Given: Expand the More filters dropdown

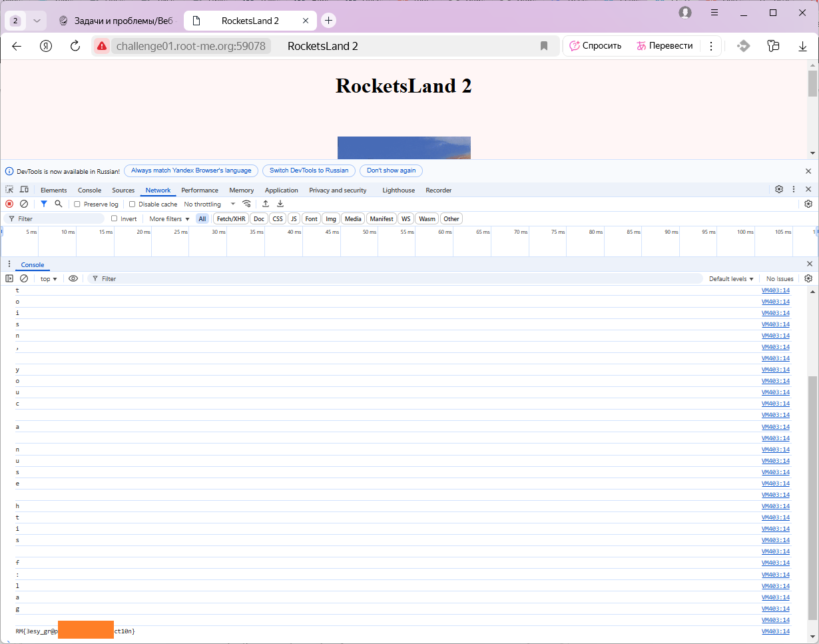Looking at the screenshot, I should tap(169, 218).
